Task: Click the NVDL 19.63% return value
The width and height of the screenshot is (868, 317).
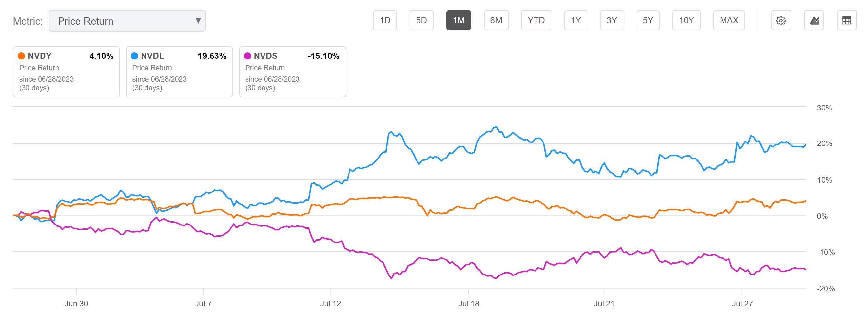Action: point(212,56)
